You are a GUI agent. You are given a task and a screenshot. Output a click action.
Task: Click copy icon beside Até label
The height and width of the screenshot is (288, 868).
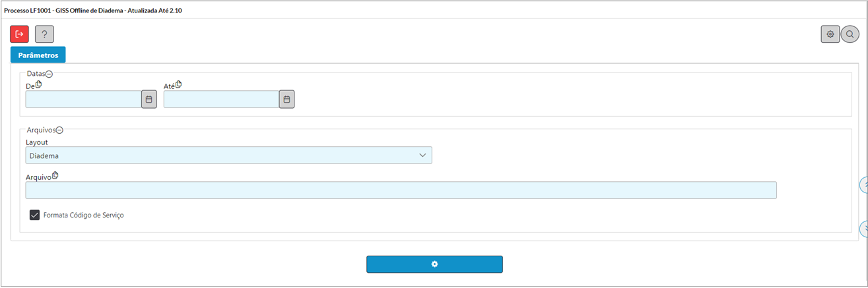click(179, 84)
